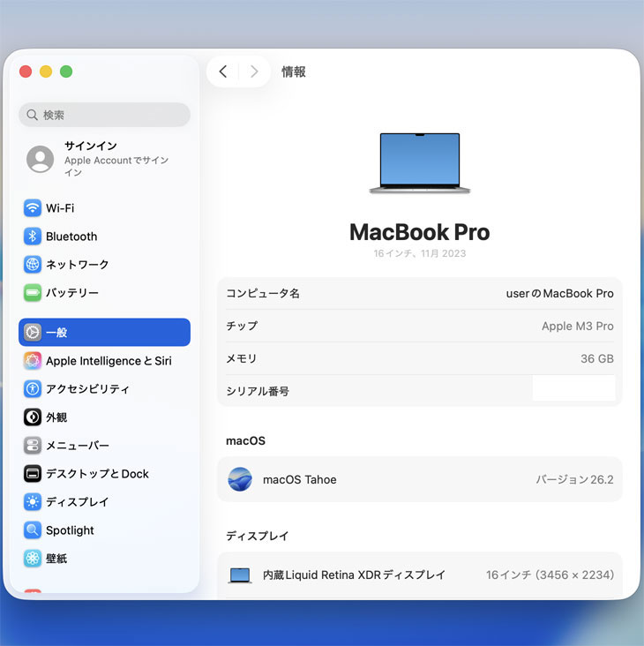Viewport: 644px width, 646px height.
Task: Open the バッテリー battery icon
Action: (33, 293)
